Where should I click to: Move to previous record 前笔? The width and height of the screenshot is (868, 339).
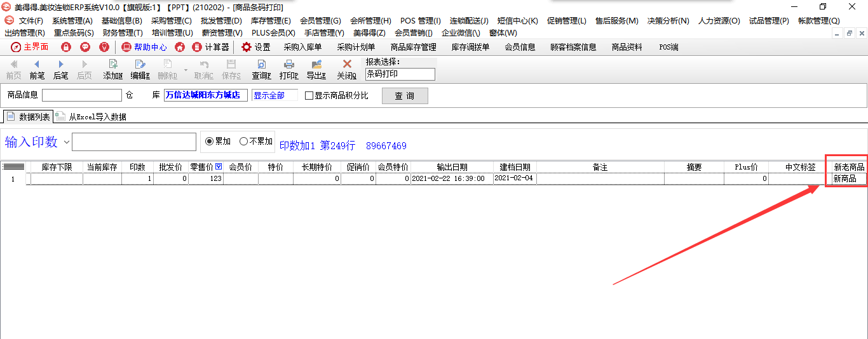click(x=37, y=70)
